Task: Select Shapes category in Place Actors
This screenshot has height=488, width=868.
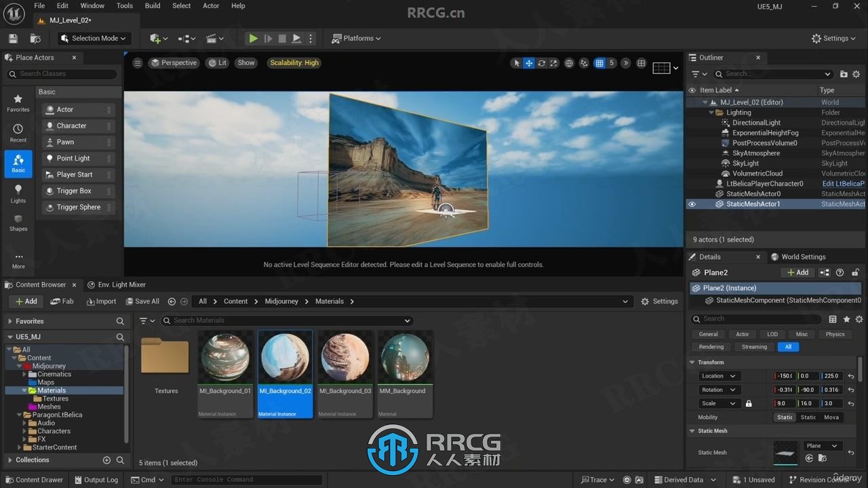Action: point(18,222)
